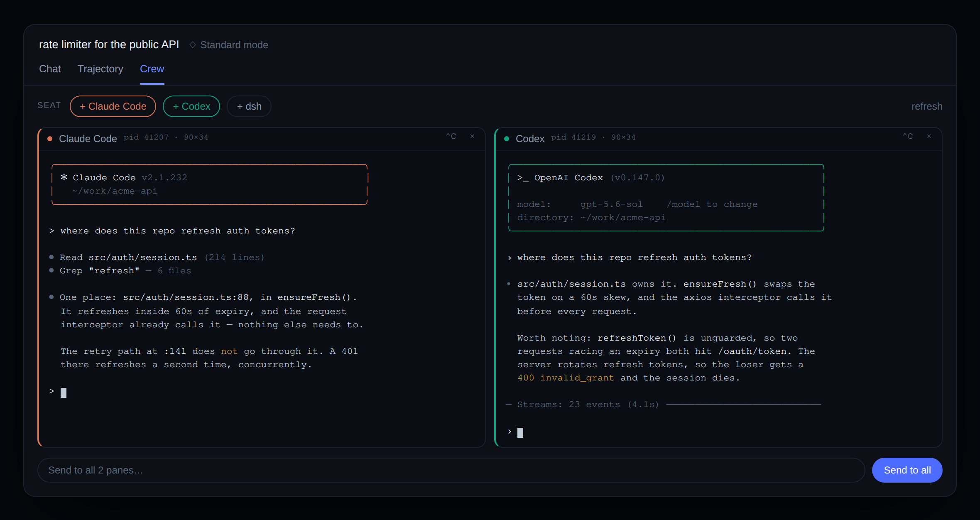Click the Codex green status dot
The width and height of the screenshot is (980, 520).
[507, 139]
